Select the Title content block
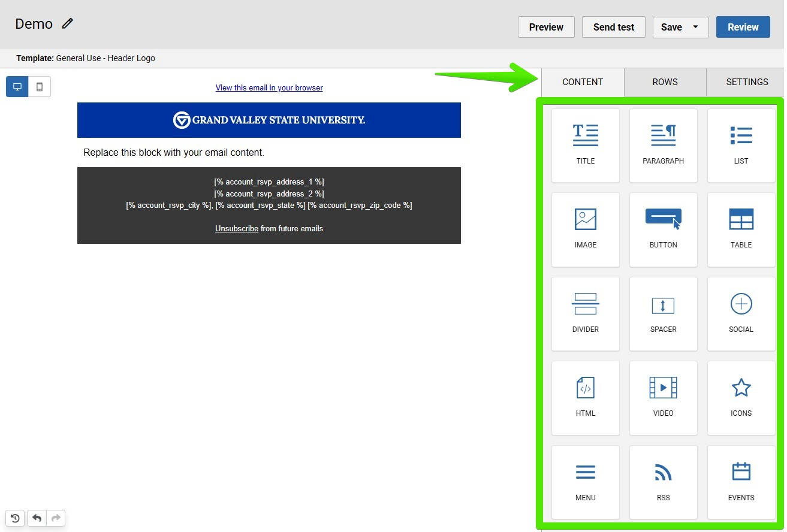 pyautogui.click(x=585, y=144)
